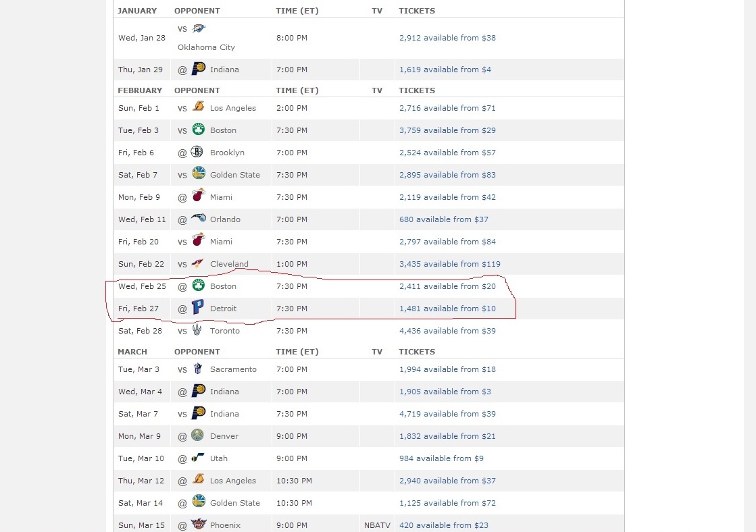Open tickets link for 1,619 available from $4
Viewport: 756px width, 532px height.
pos(445,70)
